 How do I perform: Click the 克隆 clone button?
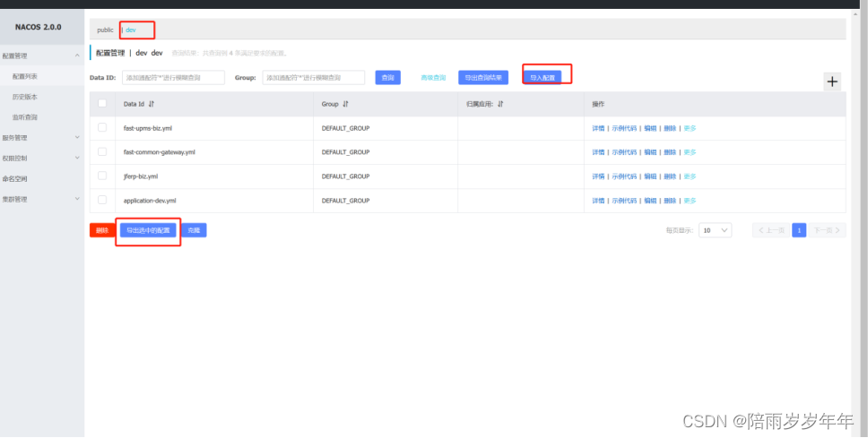pos(194,230)
